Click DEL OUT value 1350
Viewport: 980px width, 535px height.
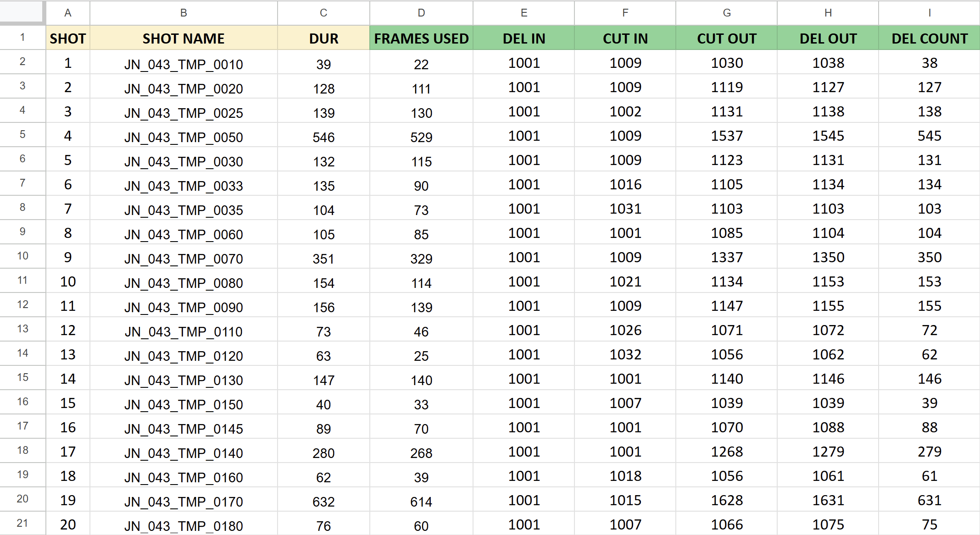(828, 258)
